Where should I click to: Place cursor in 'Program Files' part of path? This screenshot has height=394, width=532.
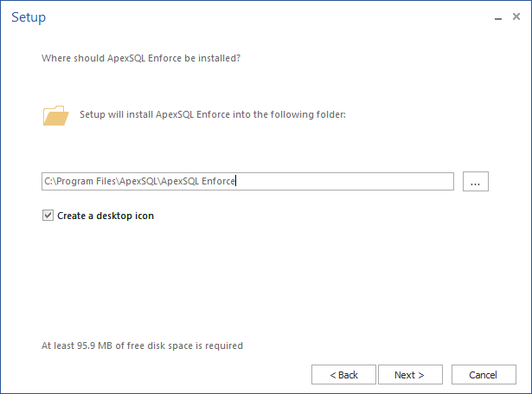pos(87,181)
